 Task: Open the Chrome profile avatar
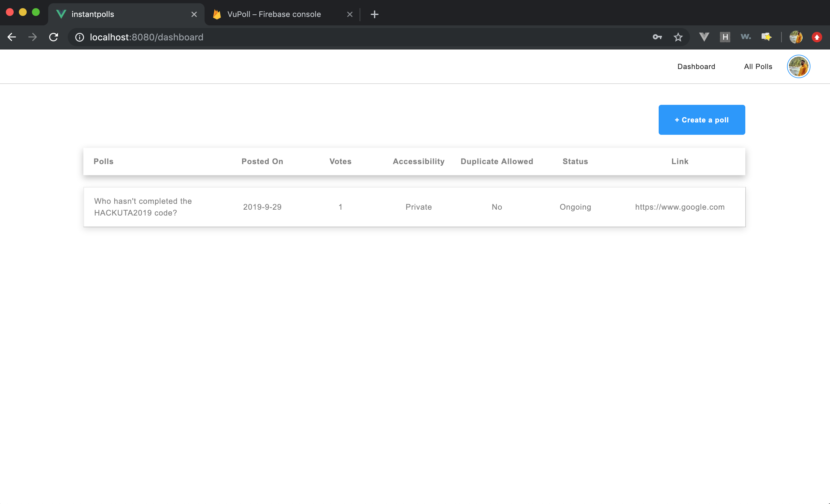pyautogui.click(x=796, y=37)
